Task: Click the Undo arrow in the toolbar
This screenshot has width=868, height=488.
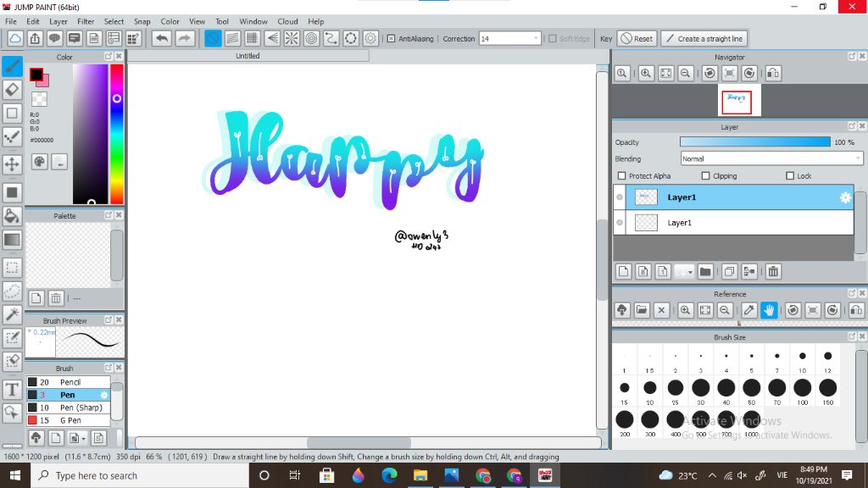Action: [x=161, y=38]
